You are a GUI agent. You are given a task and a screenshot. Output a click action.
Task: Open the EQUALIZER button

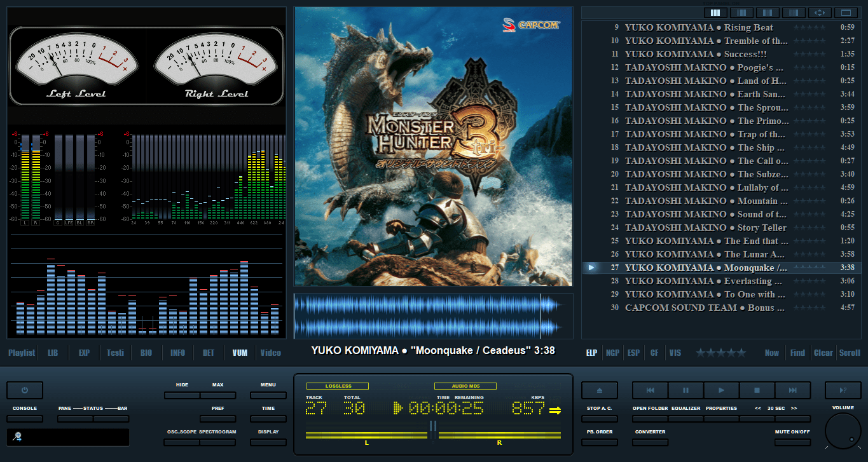tap(685, 419)
